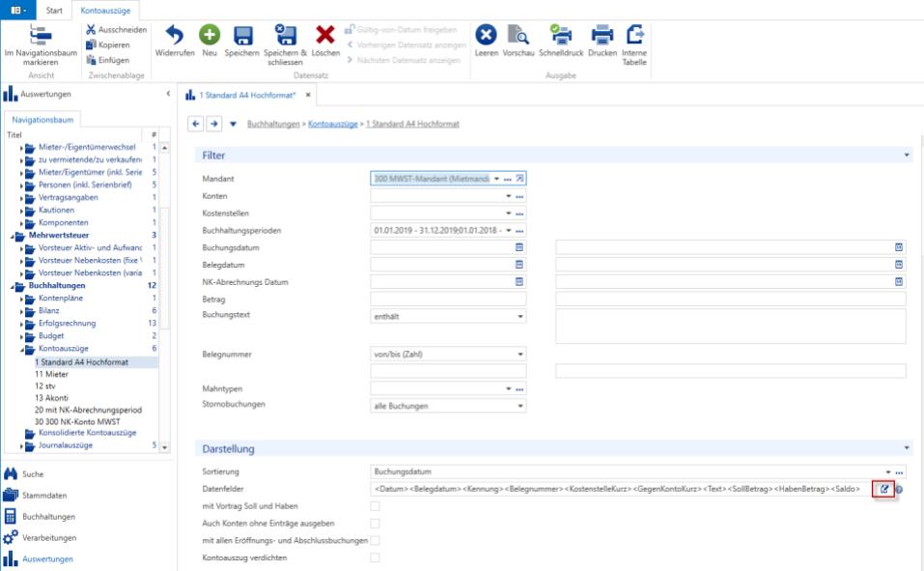Image resolution: width=924 pixels, height=571 pixels.
Task: Delete the record with Löschen
Action: point(325,36)
